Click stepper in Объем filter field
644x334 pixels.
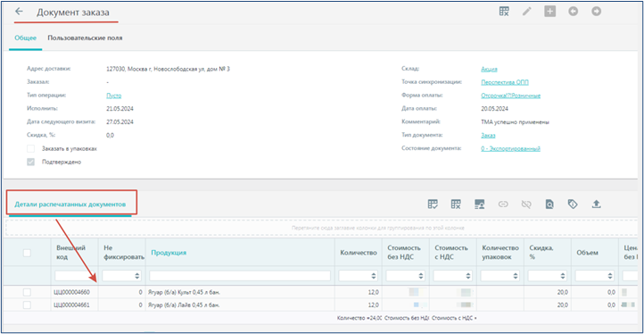(610, 276)
